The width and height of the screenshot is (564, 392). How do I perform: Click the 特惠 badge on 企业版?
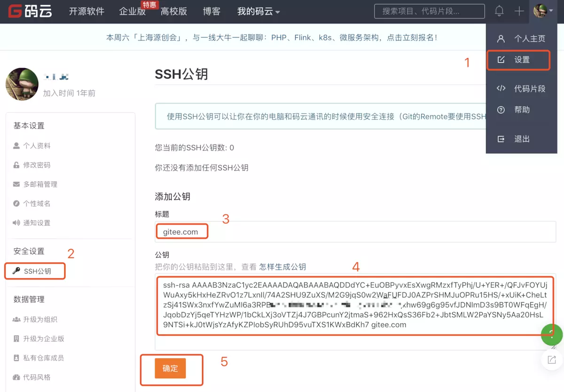pyautogui.click(x=149, y=5)
